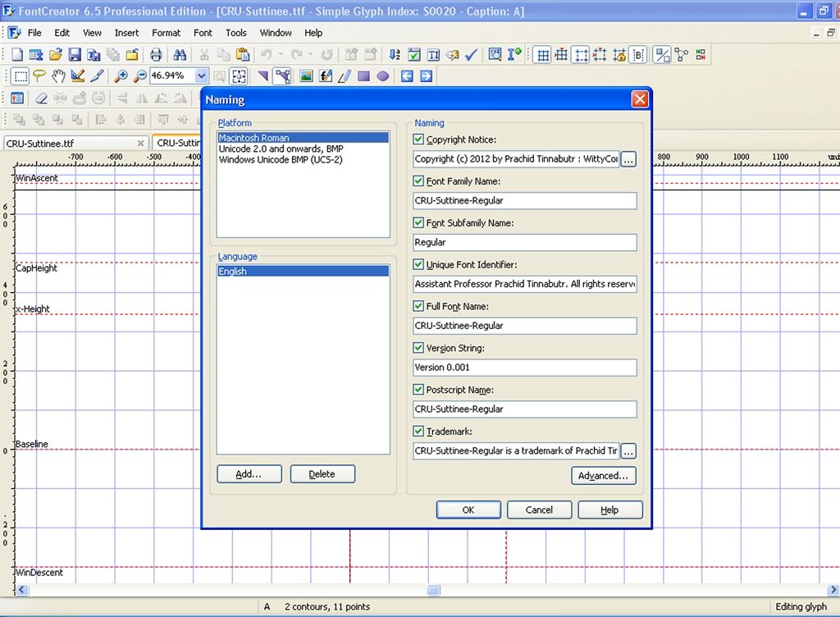Expand the Copyright Notice ellipsis editor
The width and height of the screenshot is (840, 617).
[x=628, y=159]
